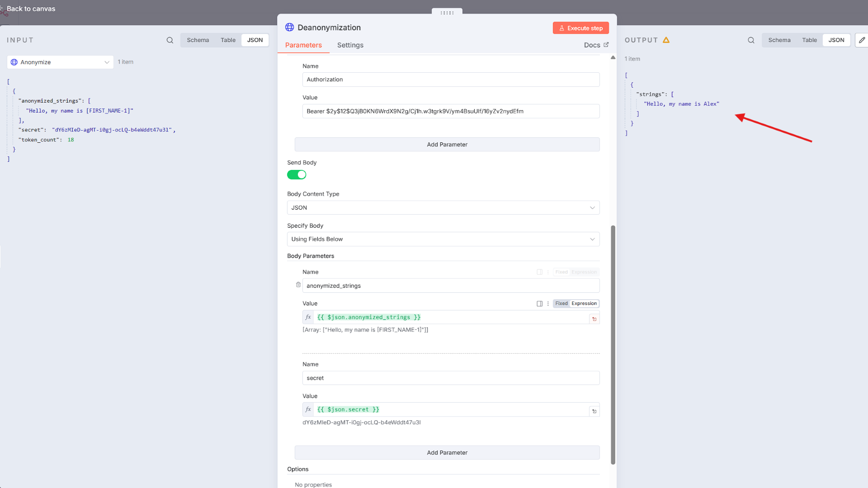Click search icon in OUTPUT panel
This screenshot has width=868, height=488.
coord(751,40)
